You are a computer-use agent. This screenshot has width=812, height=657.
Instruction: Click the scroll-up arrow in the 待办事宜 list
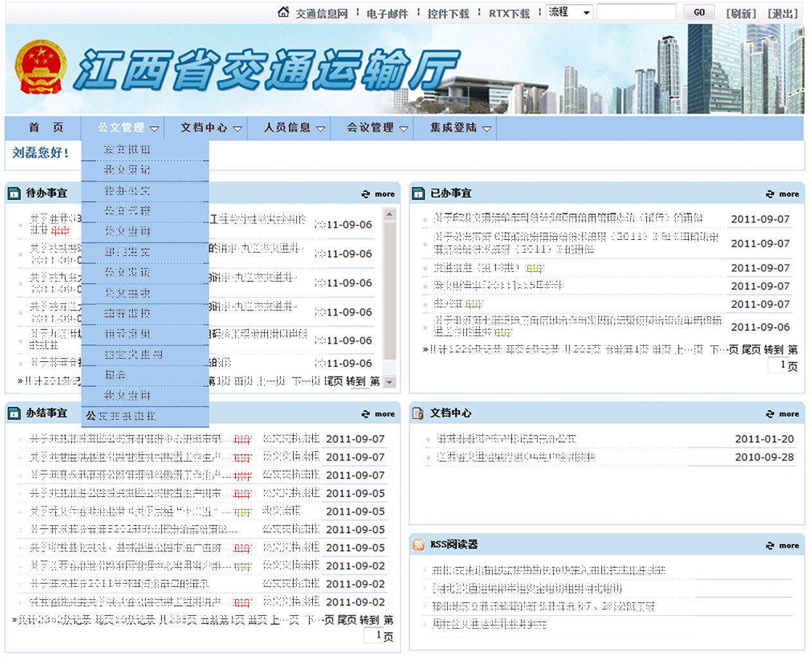point(389,213)
